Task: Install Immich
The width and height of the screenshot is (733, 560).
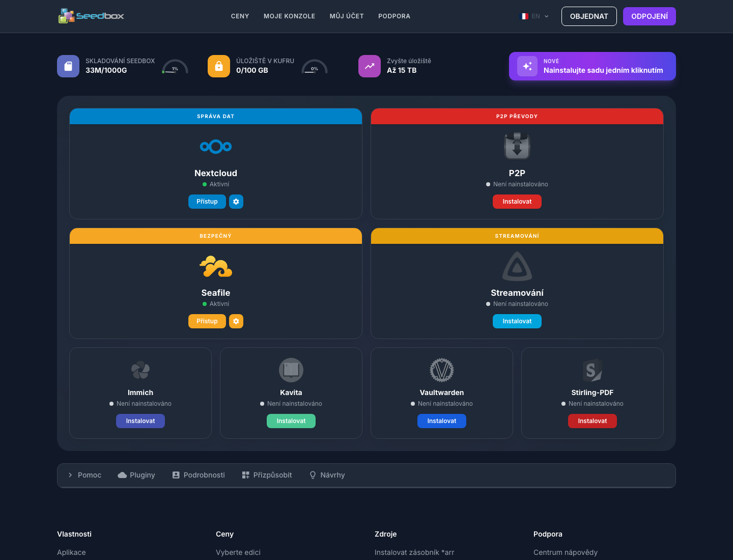Action: point(140,421)
